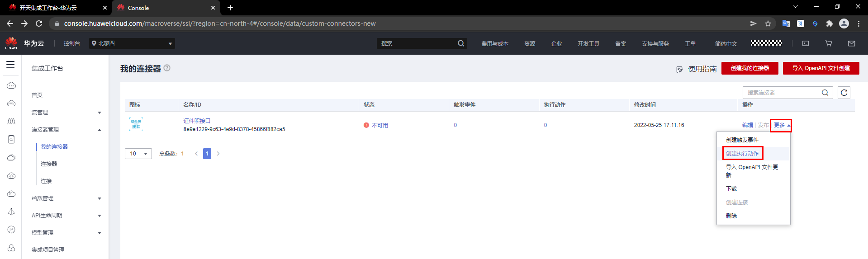This screenshot has height=259, width=868.
Task: Open the Chrome profile avatar
Action: pos(844,24)
